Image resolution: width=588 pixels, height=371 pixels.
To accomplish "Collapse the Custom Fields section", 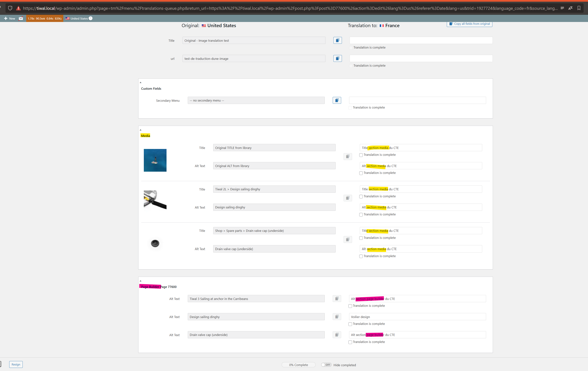I will click(x=140, y=83).
